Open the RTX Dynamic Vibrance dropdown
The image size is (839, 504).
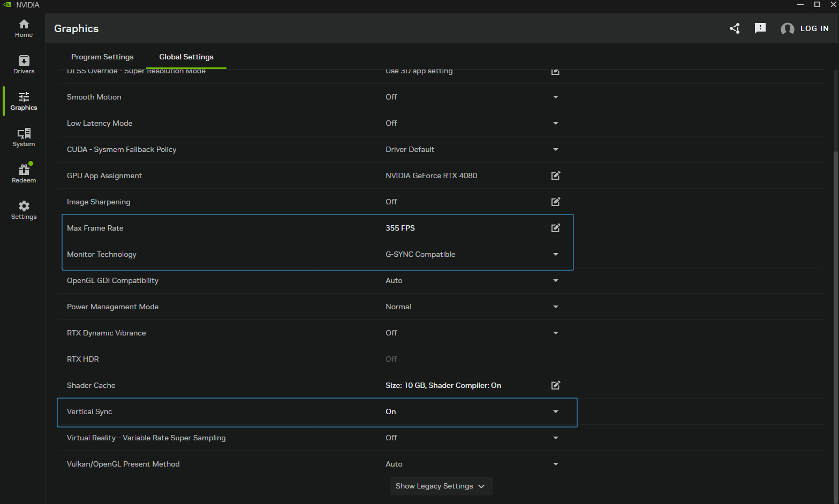click(x=556, y=333)
